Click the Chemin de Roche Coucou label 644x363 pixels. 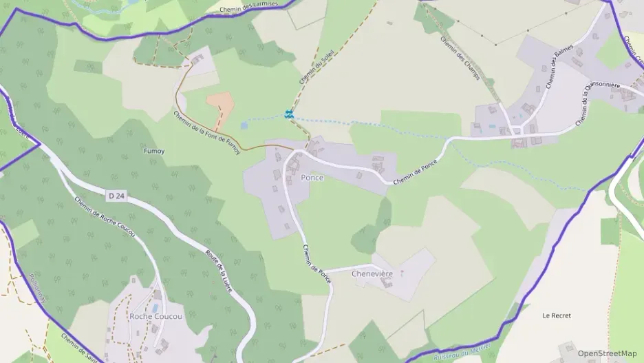pyautogui.click(x=105, y=217)
